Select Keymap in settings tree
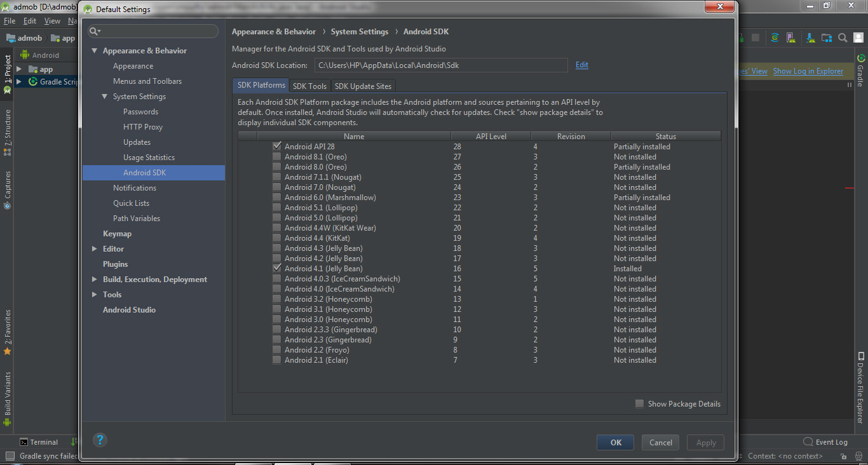Viewport: 868px width, 465px height. click(117, 234)
